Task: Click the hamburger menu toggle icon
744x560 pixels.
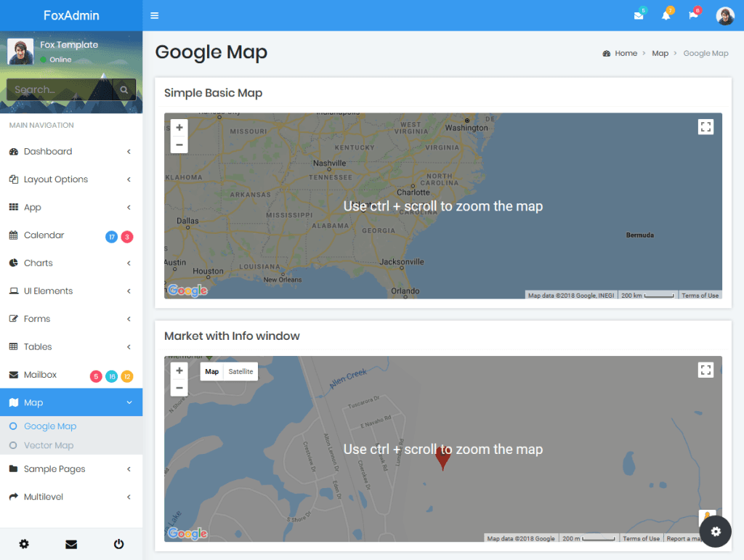Action: tap(154, 15)
